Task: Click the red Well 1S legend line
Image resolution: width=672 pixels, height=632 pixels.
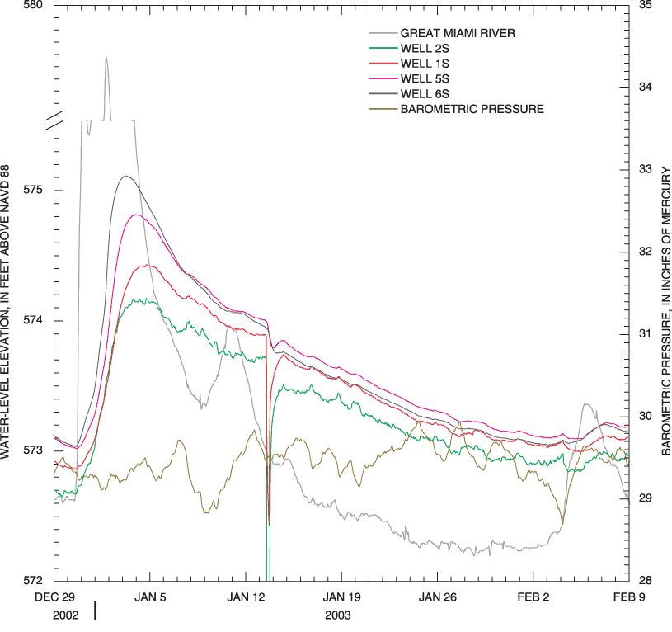Action: click(x=380, y=64)
